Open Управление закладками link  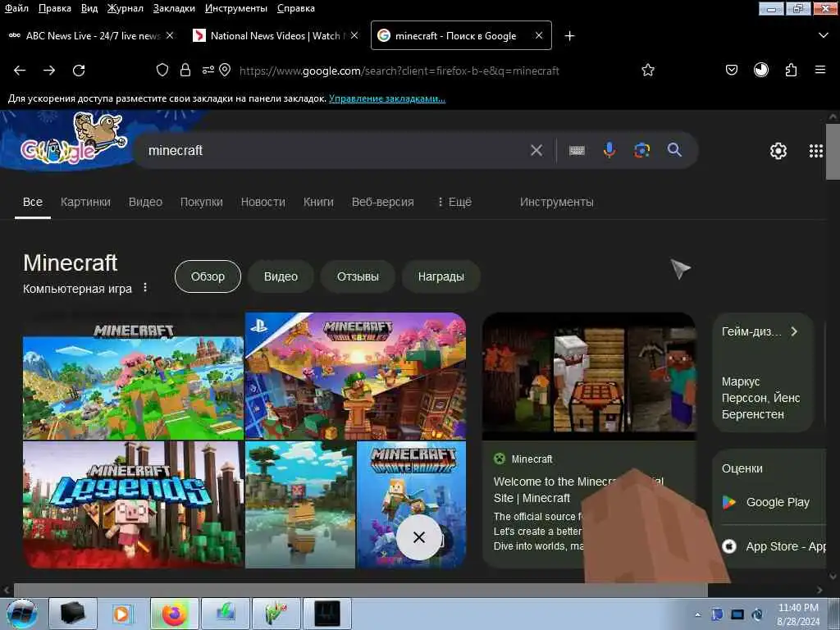tap(387, 98)
